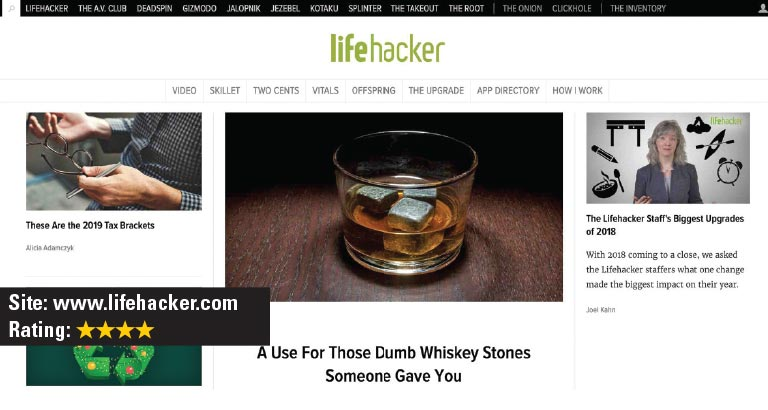The height and width of the screenshot is (410, 768).
Task: Open How I Work section
Action: [x=577, y=91]
